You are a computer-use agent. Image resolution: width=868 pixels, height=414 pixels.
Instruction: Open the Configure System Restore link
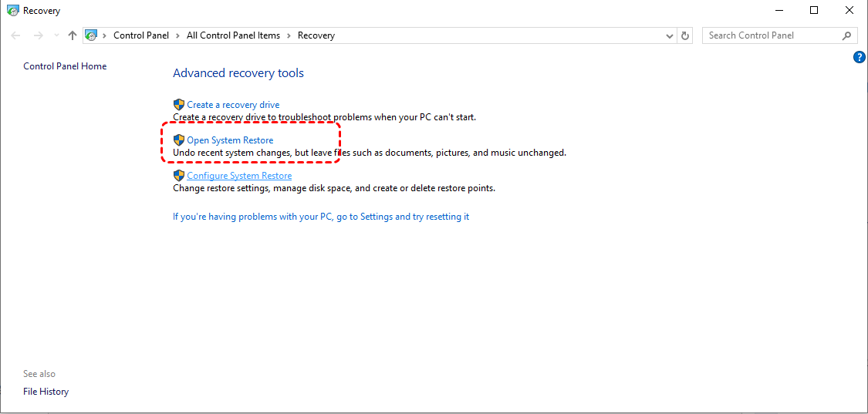239,176
